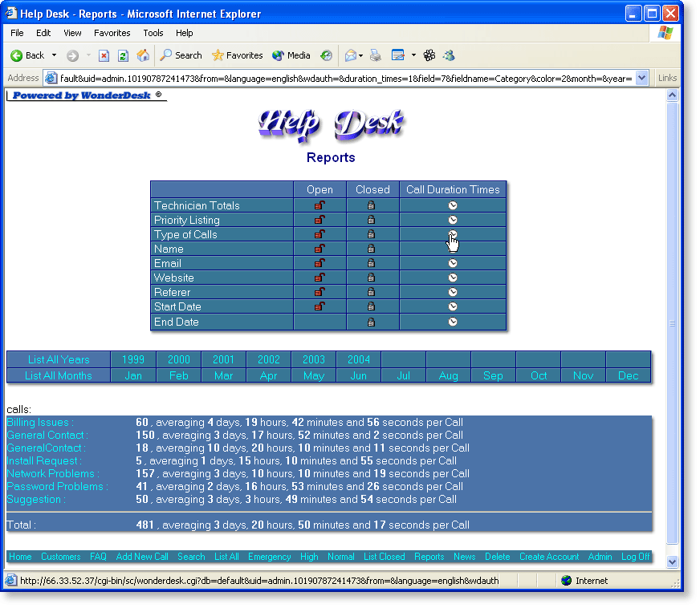Open the Media toolbar button
700x608 pixels.
click(291, 56)
